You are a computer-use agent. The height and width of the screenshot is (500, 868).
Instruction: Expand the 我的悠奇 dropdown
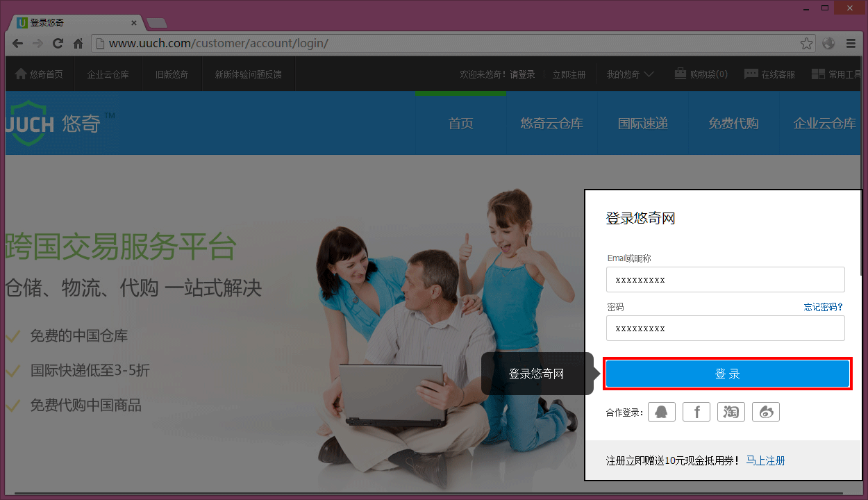(x=630, y=74)
